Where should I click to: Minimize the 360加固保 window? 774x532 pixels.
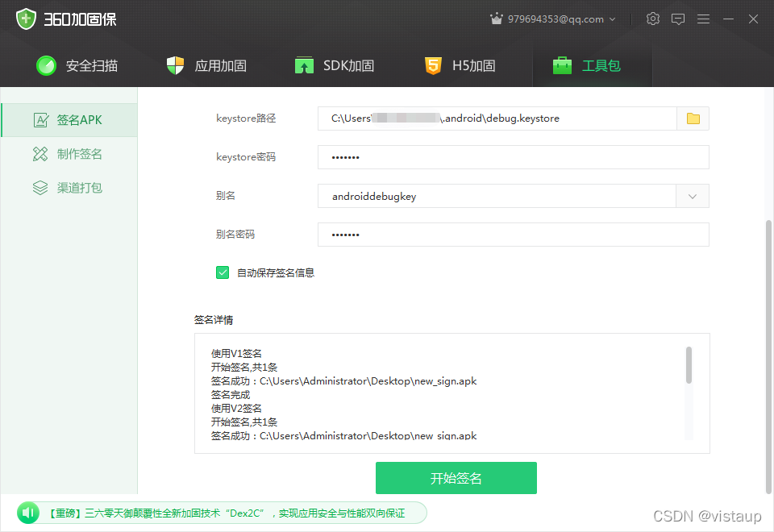tap(728, 19)
